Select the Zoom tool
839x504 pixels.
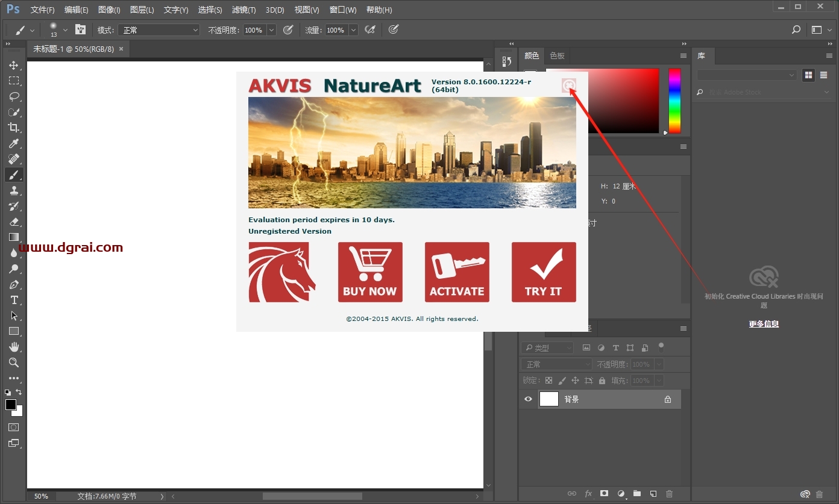[13, 362]
